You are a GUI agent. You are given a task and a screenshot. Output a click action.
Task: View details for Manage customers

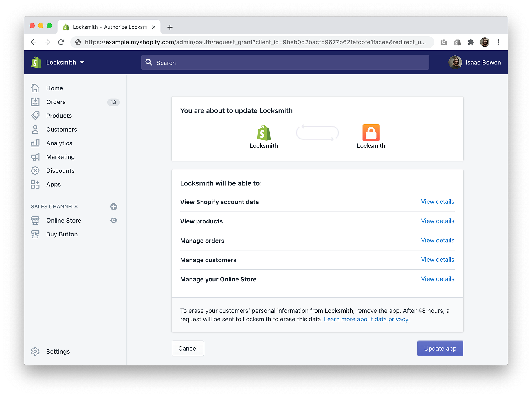(437, 260)
